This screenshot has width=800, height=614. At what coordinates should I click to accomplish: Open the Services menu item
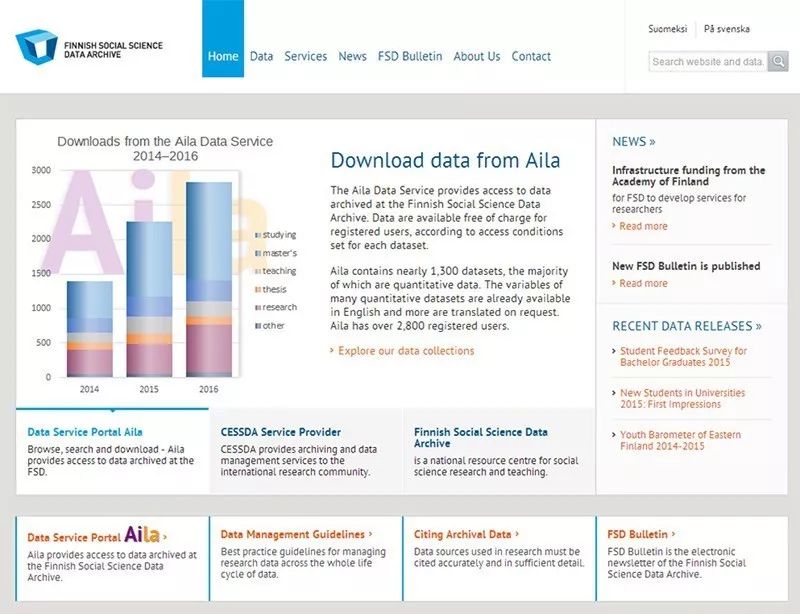306,56
